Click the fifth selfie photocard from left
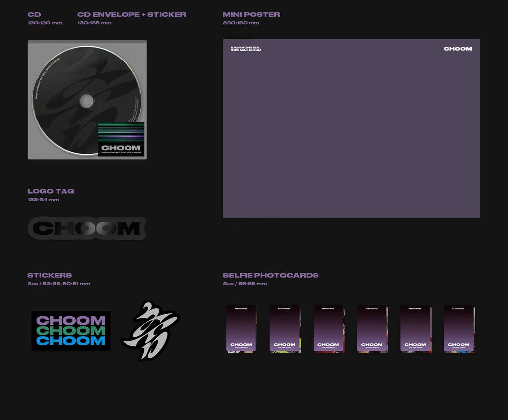The image size is (508, 420). point(416,328)
